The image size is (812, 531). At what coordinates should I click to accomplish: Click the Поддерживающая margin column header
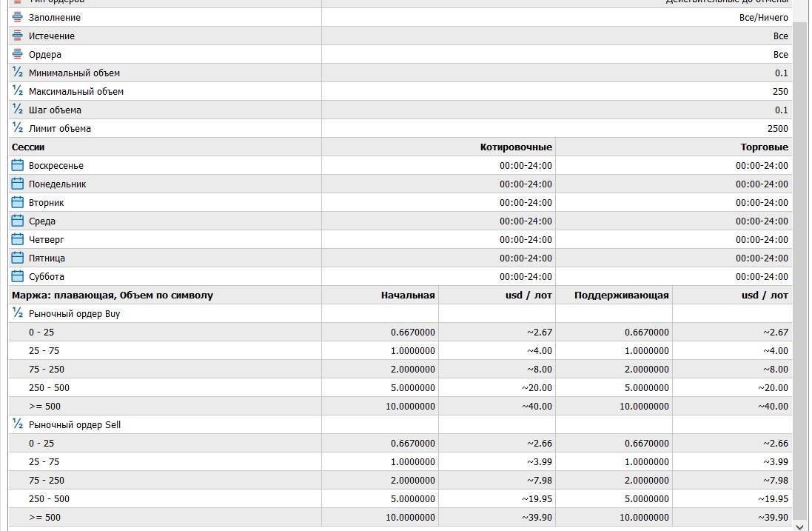(622, 295)
